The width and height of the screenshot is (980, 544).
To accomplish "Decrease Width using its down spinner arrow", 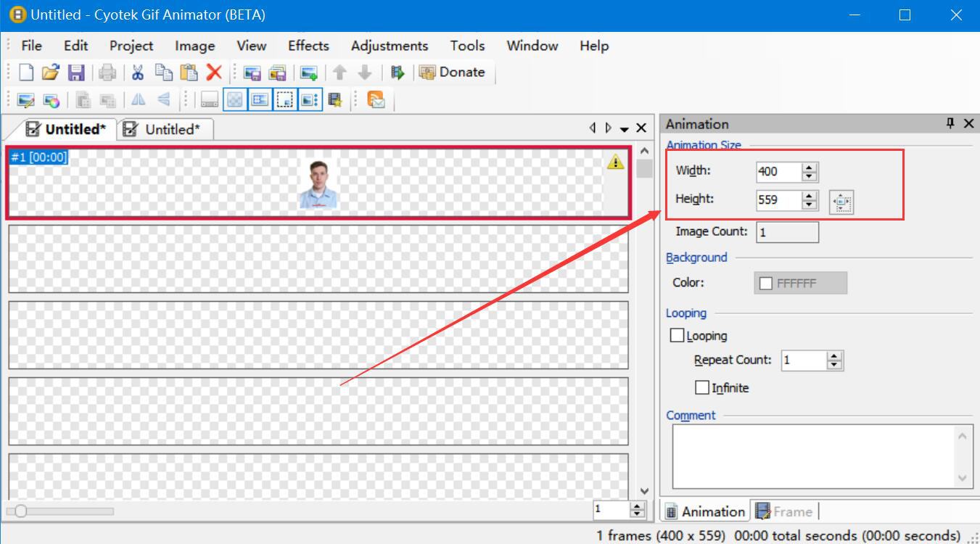I will [810, 176].
